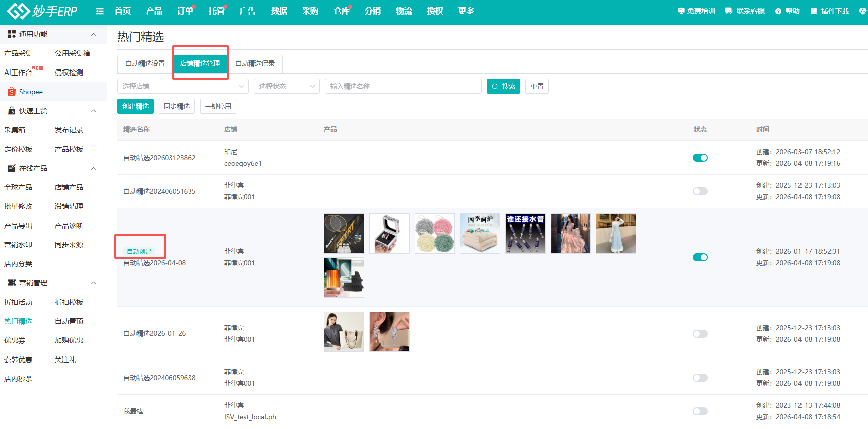Open AI工作台 in sidebar
Image resolution: width=868 pixels, height=429 pixels.
(x=18, y=73)
